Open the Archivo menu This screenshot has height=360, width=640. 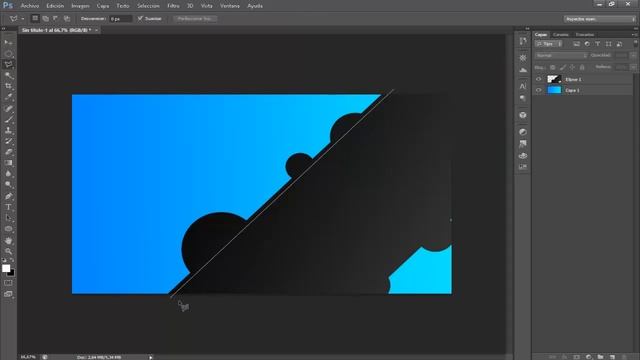click(30, 6)
